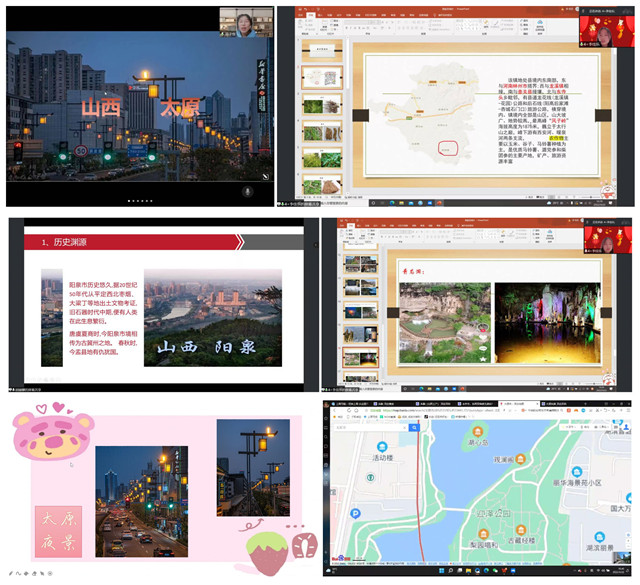Open Windows Start menu in browser taskbar

(441, 571)
